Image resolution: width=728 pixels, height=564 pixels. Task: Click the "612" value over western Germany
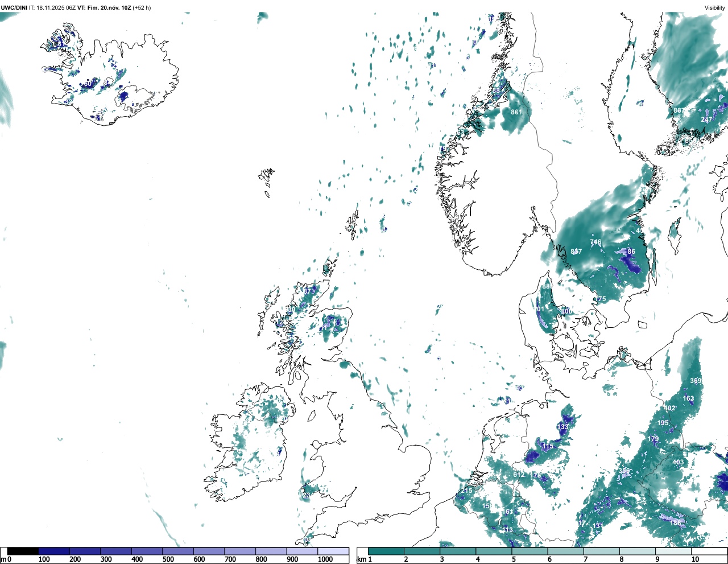(x=519, y=475)
